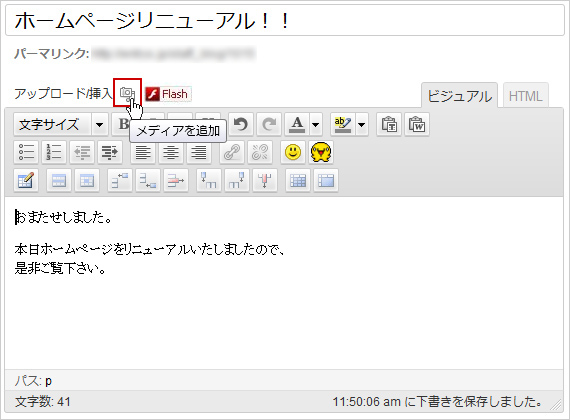Screen dimensions: 570x420
Task: Expand the text color picker arrow
Action: click(316, 125)
